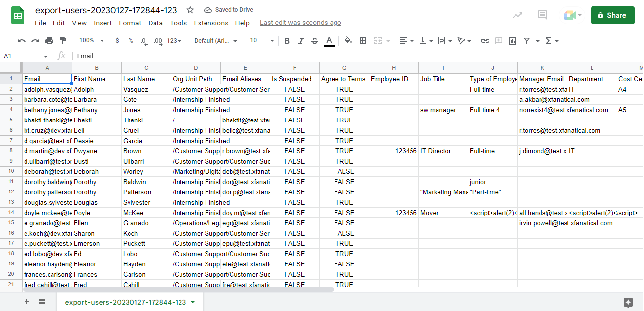The height and width of the screenshot is (311, 644).
Task: Open the text color picker
Action: coord(329,41)
